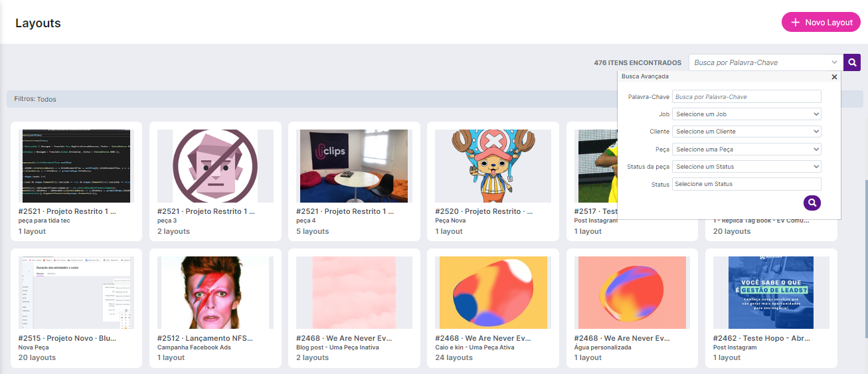Open the Status da peça dropdown
The width and height of the screenshot is (868, 374).
[x=746, y=167]
